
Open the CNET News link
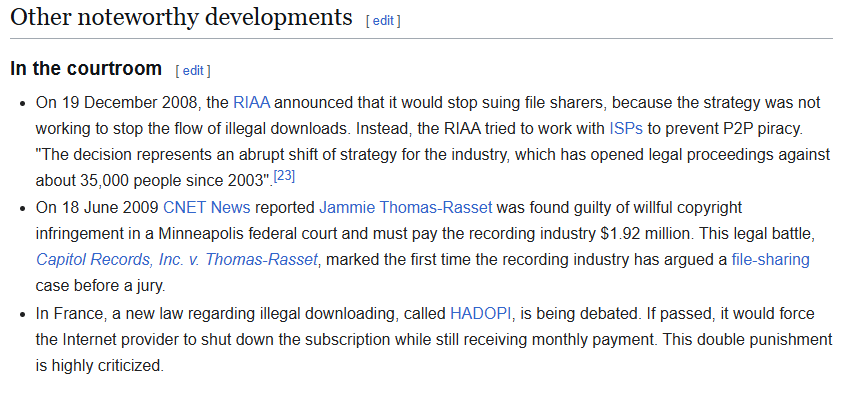(207, 207)
